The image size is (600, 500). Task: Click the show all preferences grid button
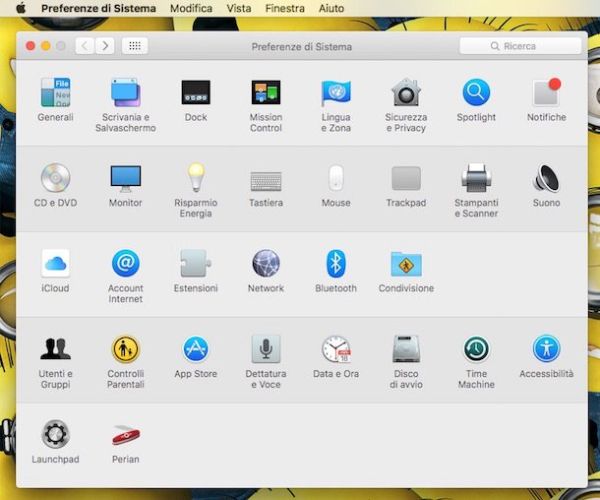pyautogui.click(x=135, y=46)
